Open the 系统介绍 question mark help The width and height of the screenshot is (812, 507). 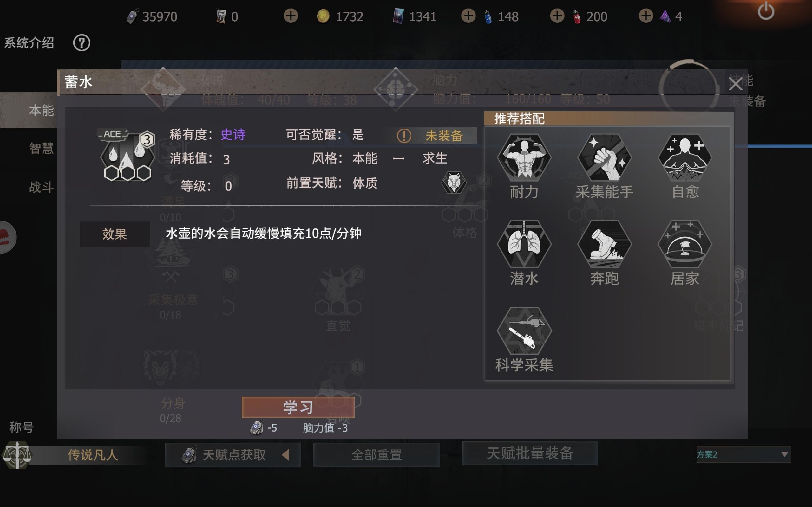(82, 43)
